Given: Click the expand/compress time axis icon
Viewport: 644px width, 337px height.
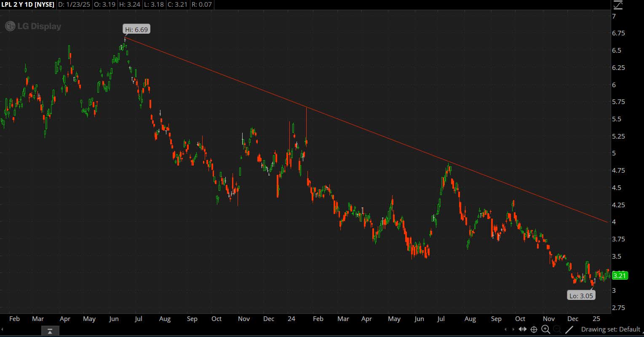Looking at the screenshot, I should point(522,329).
